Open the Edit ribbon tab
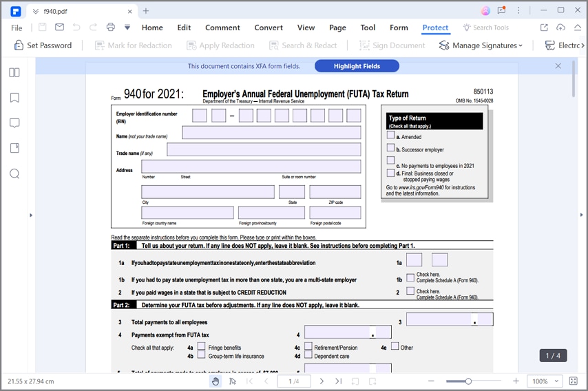Viewport: 588px width, 391px height. tap(184, 28)
